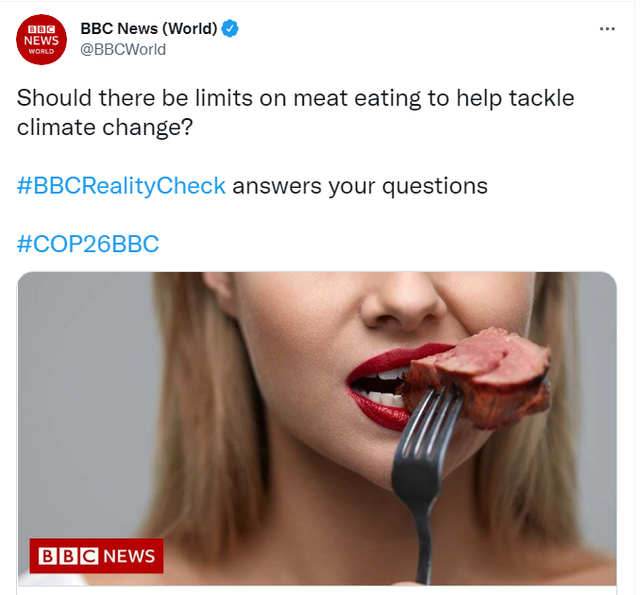This screenshot has width=640, height=595.
Task: Open the BBC News World profile avatar
Action: 42,40
